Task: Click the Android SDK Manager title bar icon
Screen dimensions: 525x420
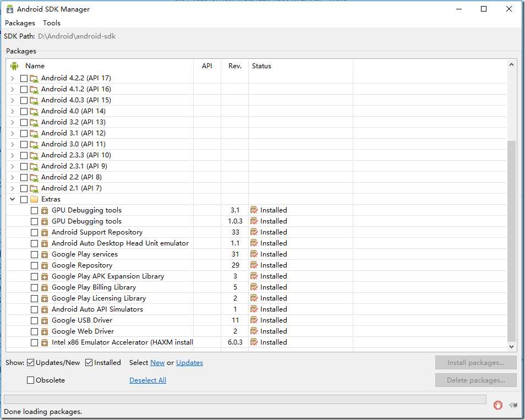Action: [x=10, y=9]
